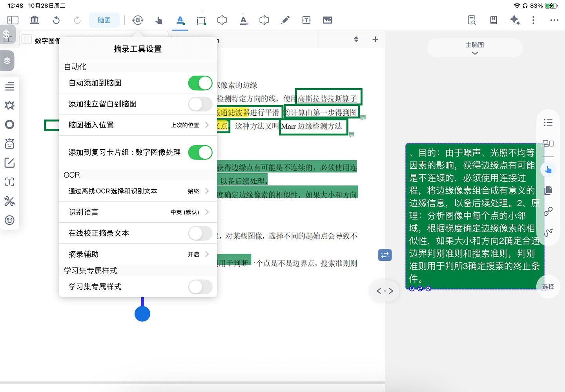Expand the 主脑图 dropdown
Screen dimensions: 565x392
tap(475, 48)
